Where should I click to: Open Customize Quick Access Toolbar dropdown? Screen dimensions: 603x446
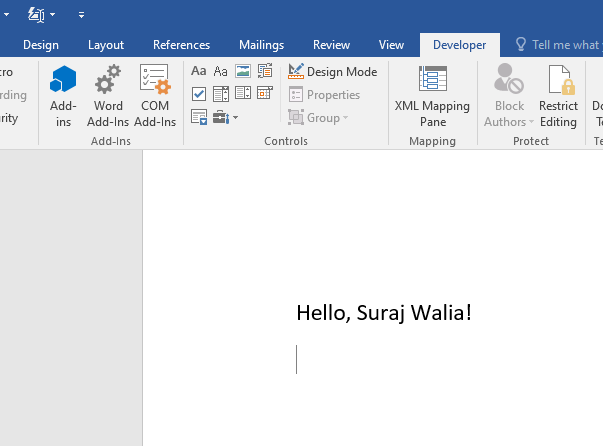pyautogui.click(x=81, y=15)
